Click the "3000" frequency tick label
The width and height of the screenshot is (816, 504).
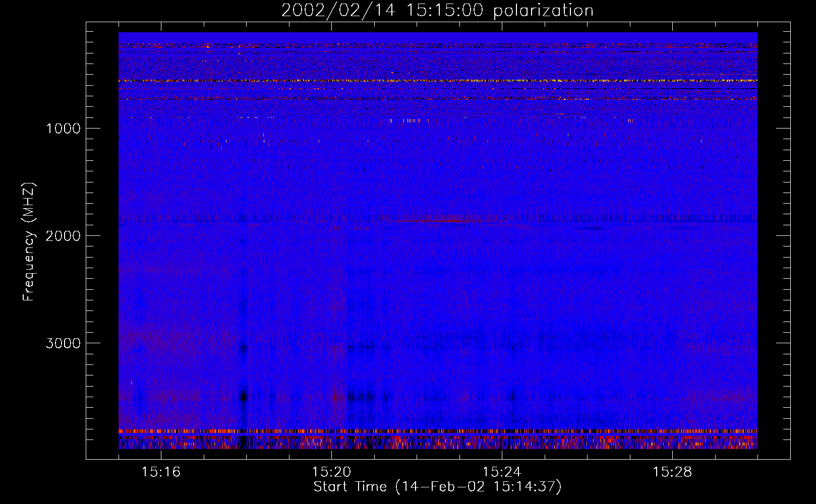click(x=64, y=343)
